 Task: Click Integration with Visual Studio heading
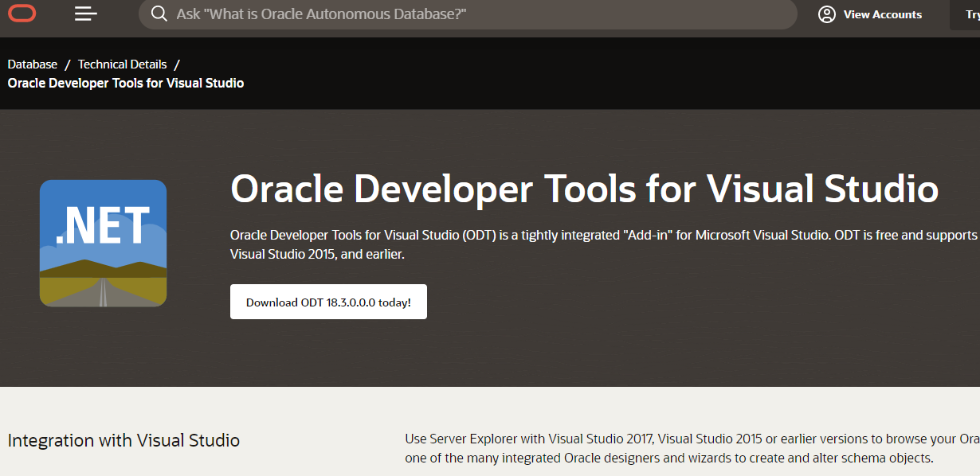click(x=123, y=440)
